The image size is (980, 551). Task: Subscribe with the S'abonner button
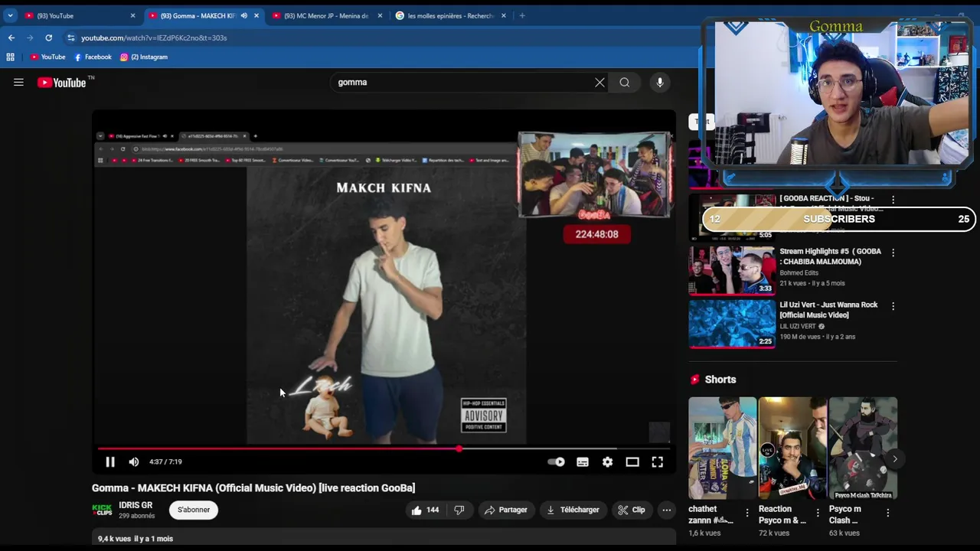(194, 510)
